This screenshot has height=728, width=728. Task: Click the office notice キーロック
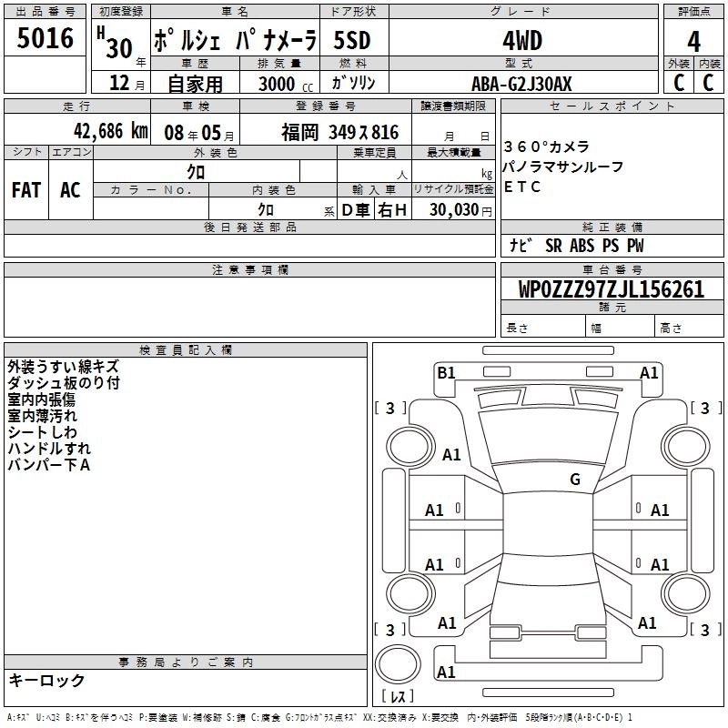pos(47,680)
